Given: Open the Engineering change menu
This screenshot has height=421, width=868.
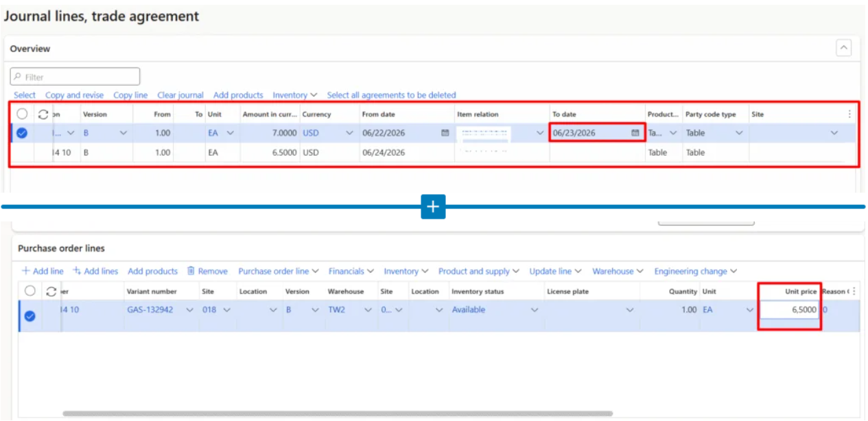Looking at the screenshot, I should tap(696, 272).
